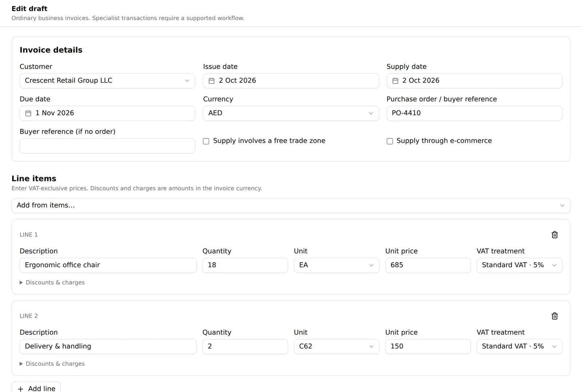Image resolution: width=582 pixels, height=392 pixels.
Task: Click the Due date value 1 Nov 2026
Action: click(x=55, y=113)
